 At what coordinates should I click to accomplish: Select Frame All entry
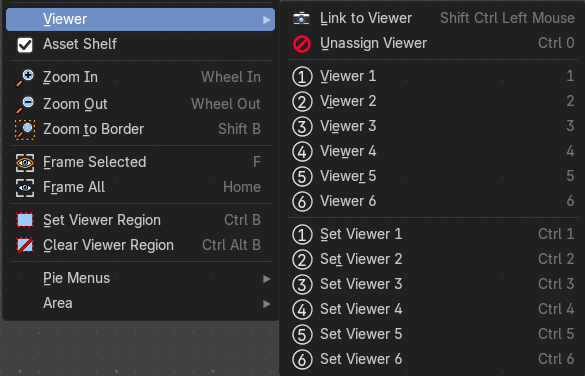coord(140,187)
